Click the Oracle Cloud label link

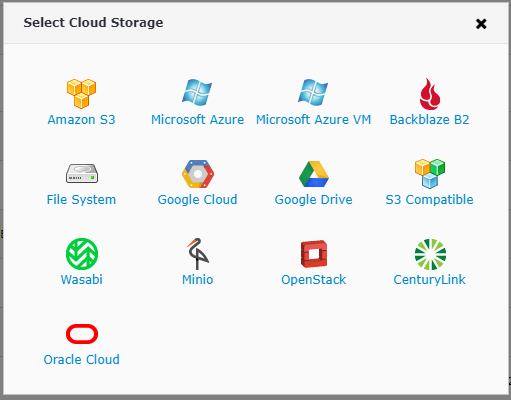pyautogui.click(x=81, y=360)
